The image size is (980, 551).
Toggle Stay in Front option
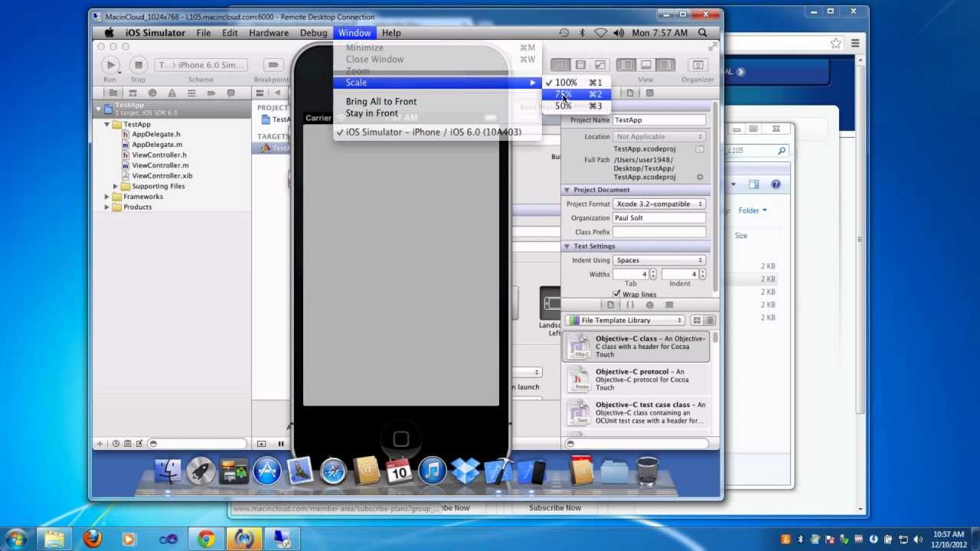371,113
